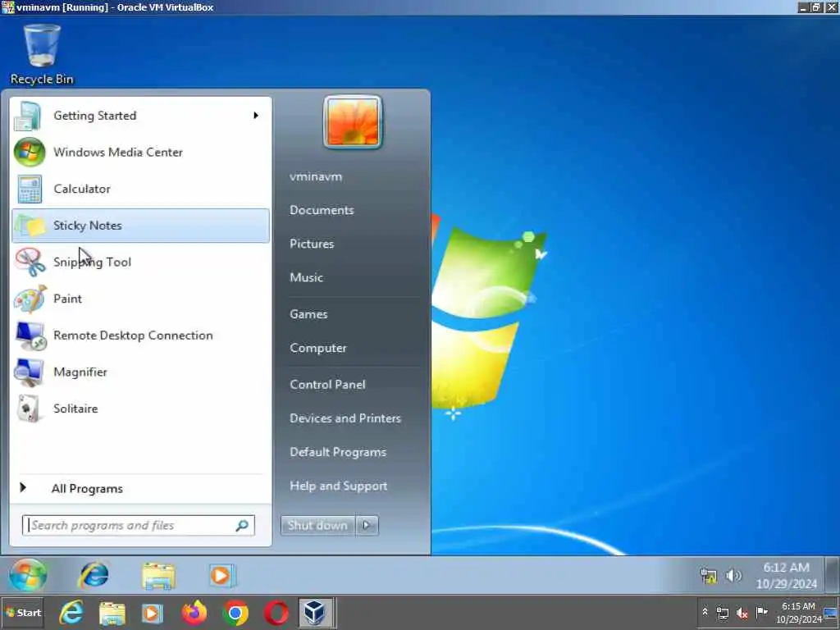Open Games from the Start menu
The height and width of the screenshot is (630, 840).
308,314
